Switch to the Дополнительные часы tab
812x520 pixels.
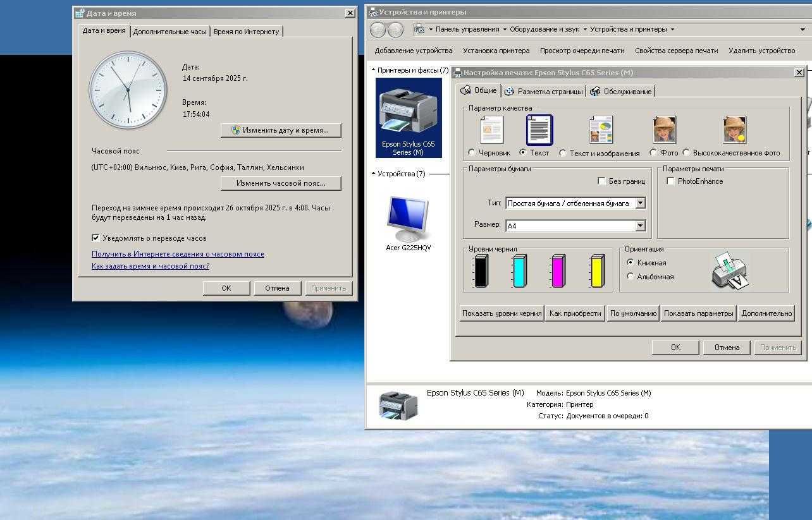[x=169, y=32]
